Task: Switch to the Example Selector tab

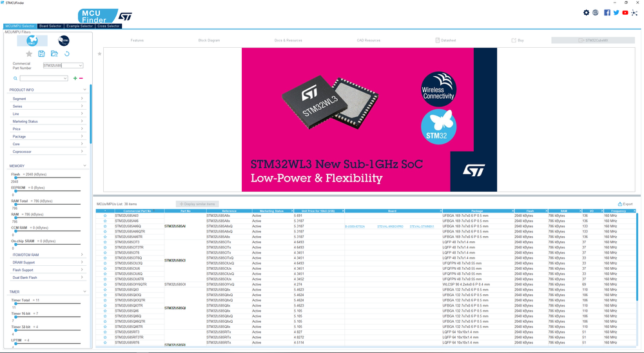Action: [80, 26]
